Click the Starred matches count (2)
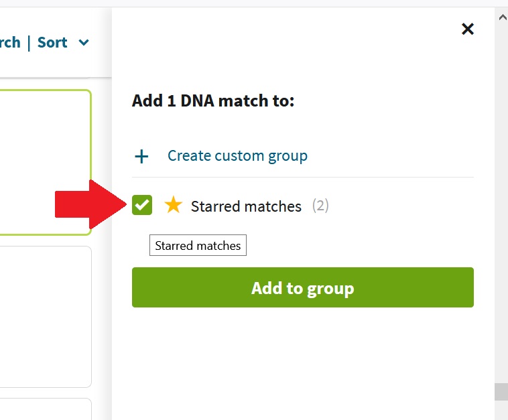 click(320, 206)
